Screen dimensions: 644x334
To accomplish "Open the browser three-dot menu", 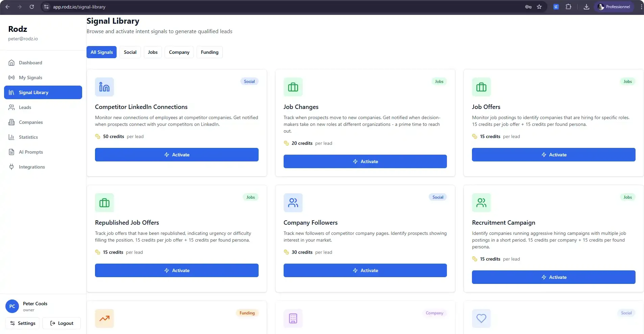I will pos(641,6).
